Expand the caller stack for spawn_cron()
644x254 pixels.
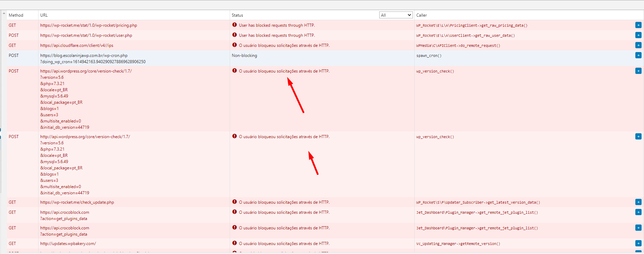coord(638,55)
